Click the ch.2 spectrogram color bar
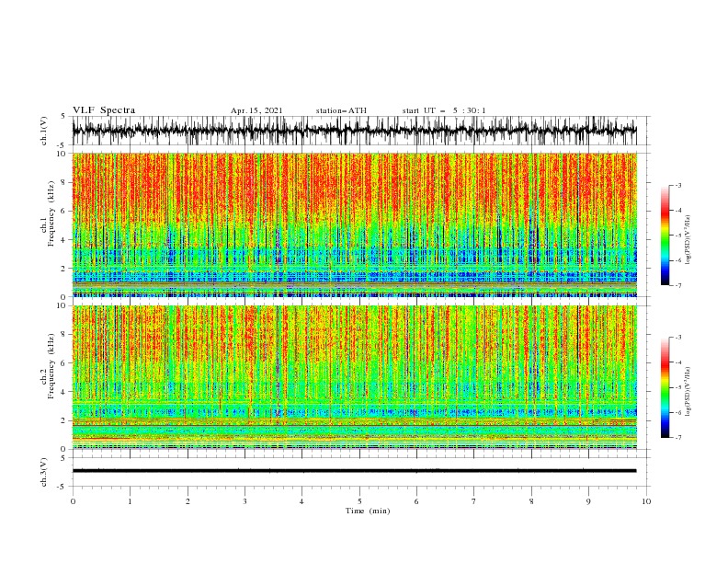 coord(665,387)
